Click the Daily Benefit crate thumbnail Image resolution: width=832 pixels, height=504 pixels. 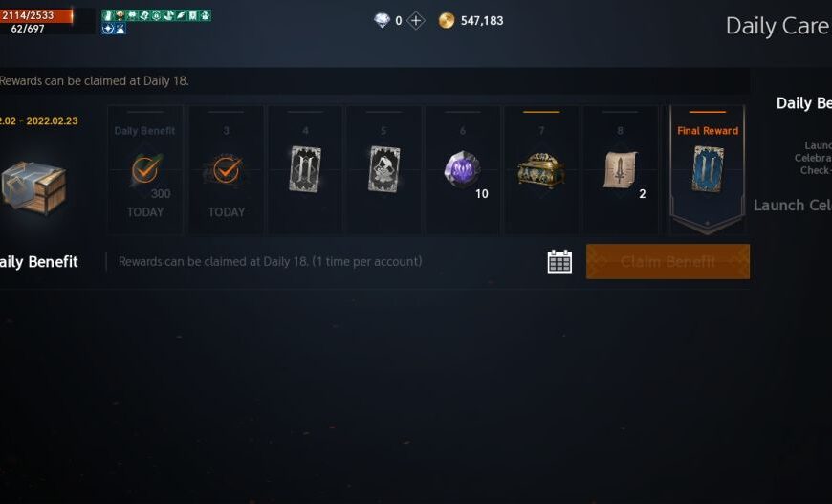[x=34, y=187]
